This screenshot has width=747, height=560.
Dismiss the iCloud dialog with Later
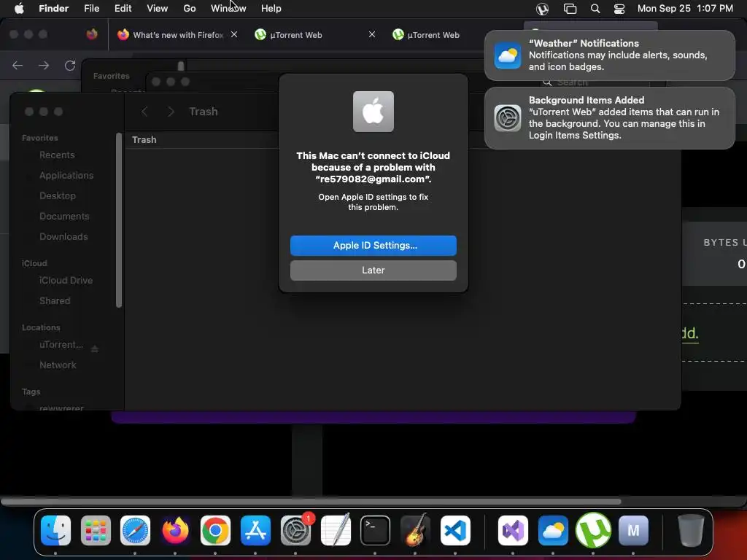373,270
